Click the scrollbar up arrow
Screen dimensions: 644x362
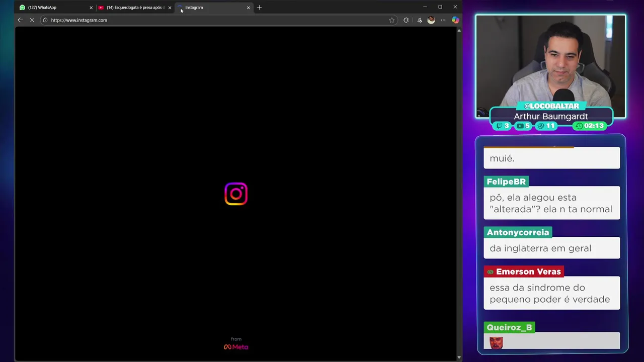(x=459, y=31)
